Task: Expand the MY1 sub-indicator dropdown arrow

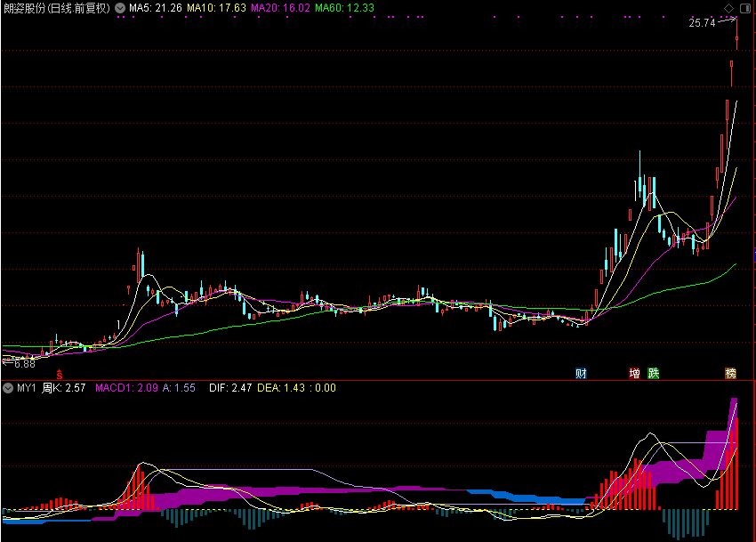Action: tap(8, 388)
